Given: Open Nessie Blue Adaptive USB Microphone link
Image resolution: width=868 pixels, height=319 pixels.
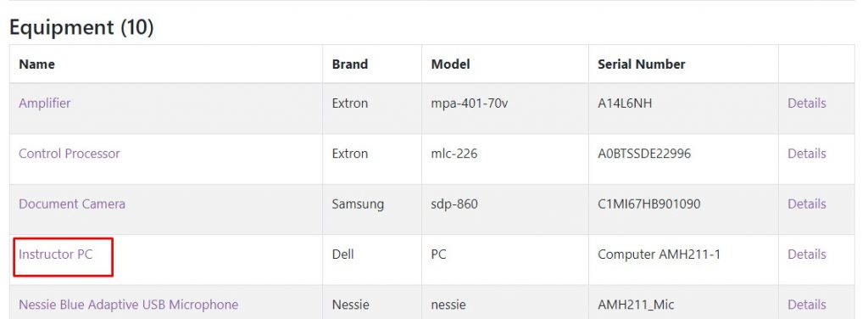Looking at the screenshot, I should coord(129,305).
